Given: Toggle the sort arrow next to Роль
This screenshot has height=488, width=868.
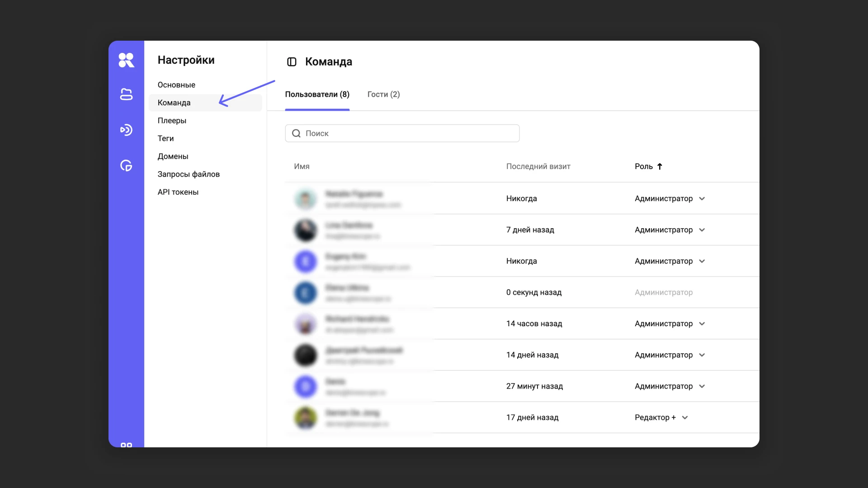Looking at the screenshot, I should coord(660,166).
